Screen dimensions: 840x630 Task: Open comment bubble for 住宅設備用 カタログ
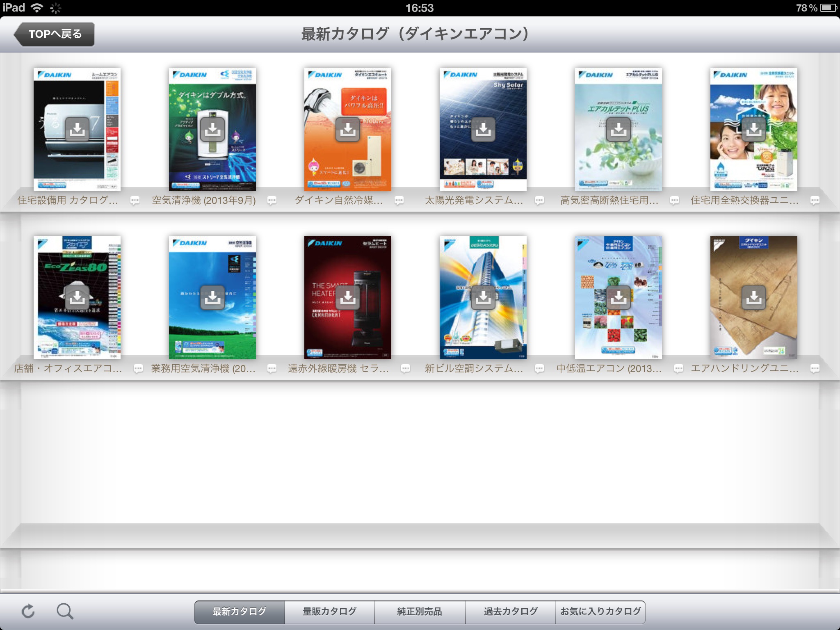coord(135,201)
